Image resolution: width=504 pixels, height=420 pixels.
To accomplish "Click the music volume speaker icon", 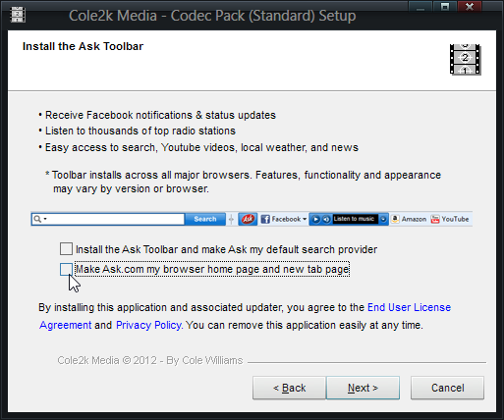I will (326, 219).
